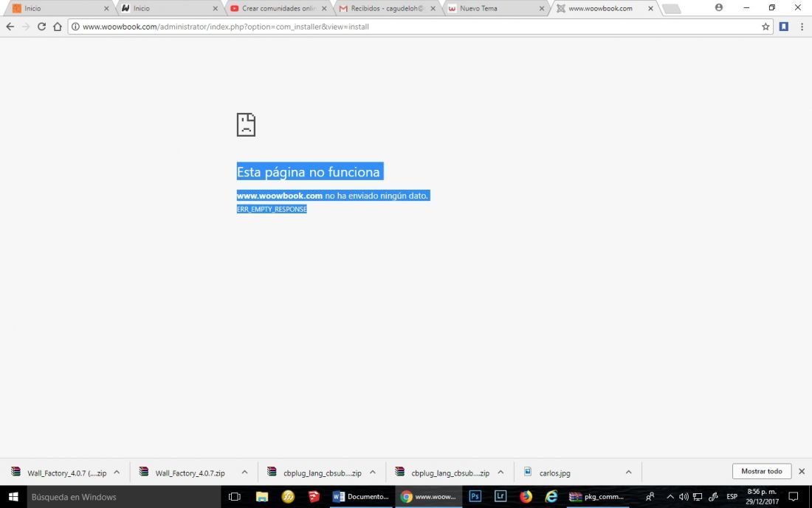Open Internet Explorer from taskbar
Screen dimensions: 812x508
tap(551, 497)
